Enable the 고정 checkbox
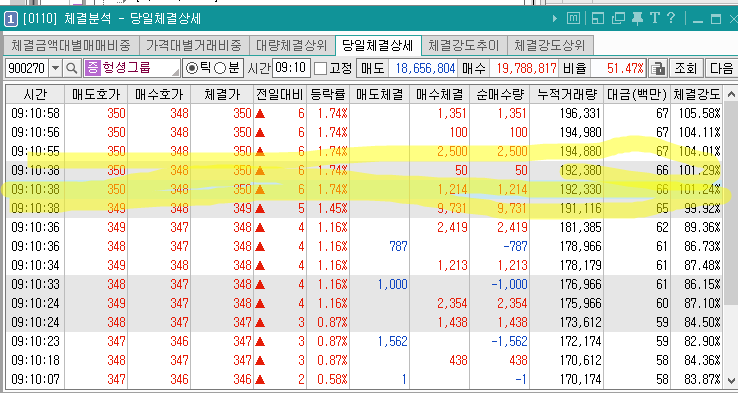The width and height of the screenshot is (738, 393). click(x=321, y=69)
